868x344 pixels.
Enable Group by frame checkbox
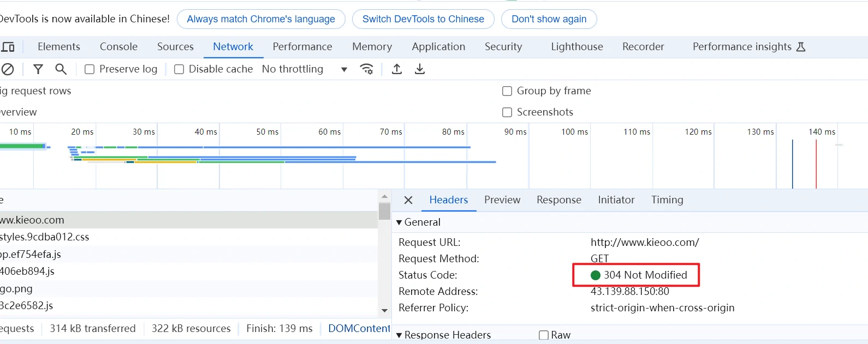click(x=507, y=91)
